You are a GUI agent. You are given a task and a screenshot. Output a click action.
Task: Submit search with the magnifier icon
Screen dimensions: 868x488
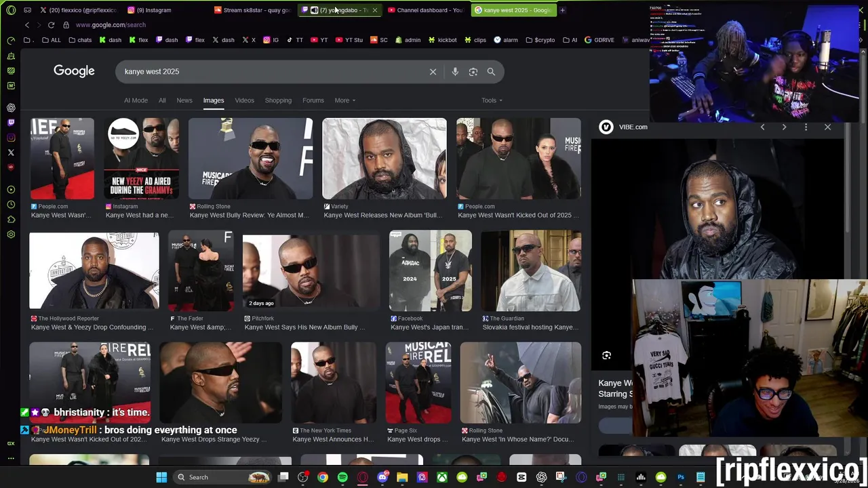(x=491, y=72)
